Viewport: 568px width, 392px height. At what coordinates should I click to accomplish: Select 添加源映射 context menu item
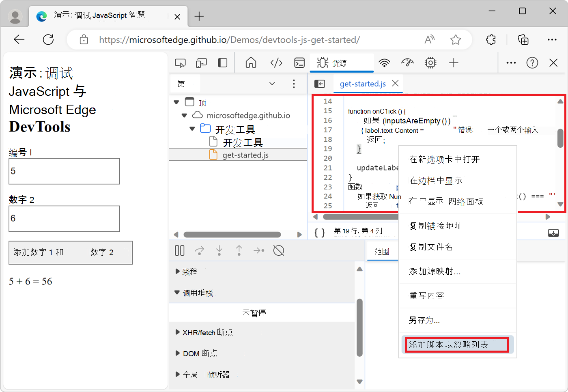[457, 271]
